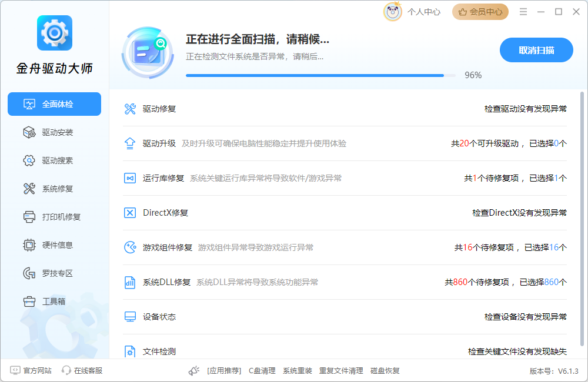Click '检查驱动没有发现异常' status
588x382 pixels.
click(525, 109)
